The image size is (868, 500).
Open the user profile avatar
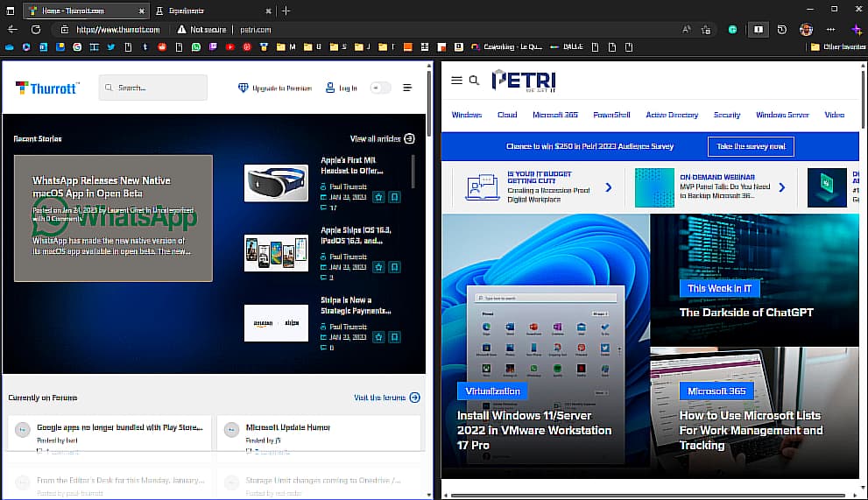click(806, 30)
